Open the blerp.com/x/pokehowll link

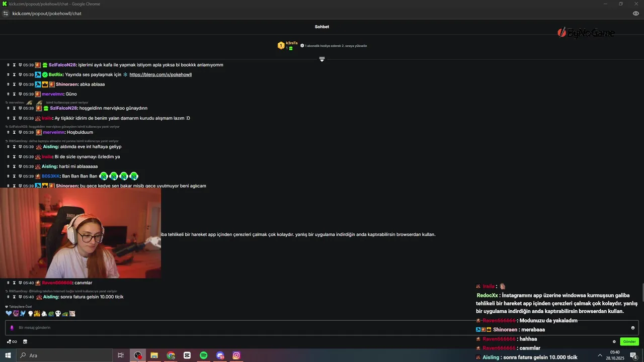coord(160,74)
